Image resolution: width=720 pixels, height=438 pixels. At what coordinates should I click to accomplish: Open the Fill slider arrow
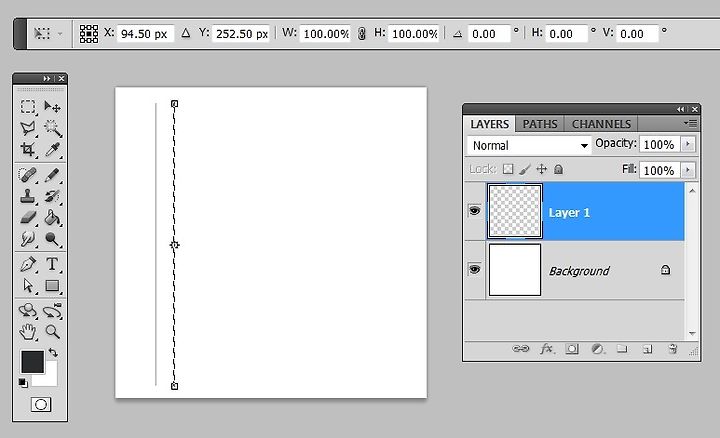point(688,170)
